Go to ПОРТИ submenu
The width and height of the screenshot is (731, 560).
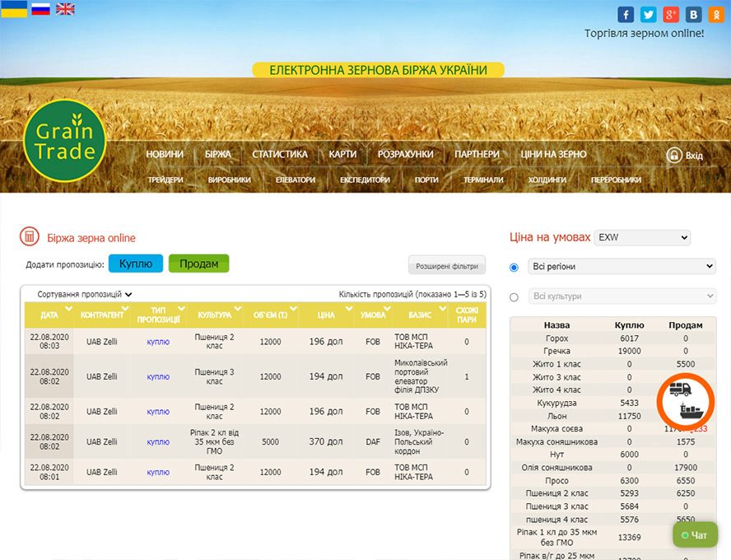426,180
